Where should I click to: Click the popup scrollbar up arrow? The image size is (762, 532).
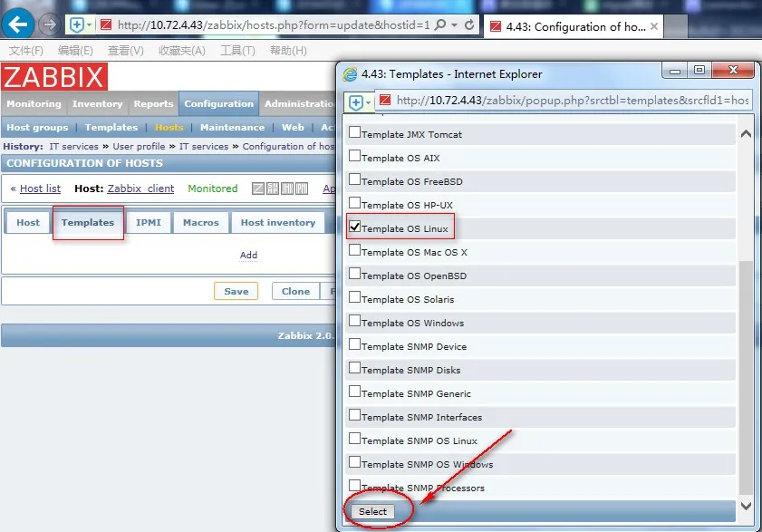point(746,134)
